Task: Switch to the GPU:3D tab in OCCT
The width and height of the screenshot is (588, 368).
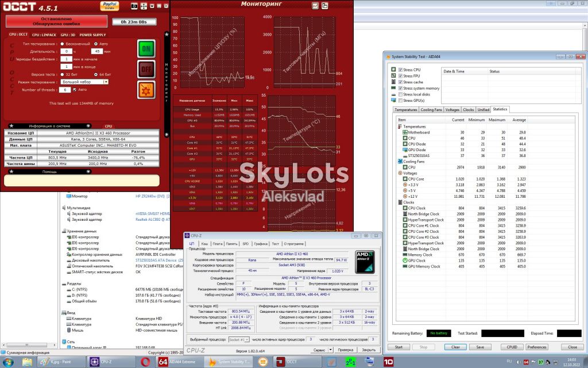Action: [x=68, y=35]
